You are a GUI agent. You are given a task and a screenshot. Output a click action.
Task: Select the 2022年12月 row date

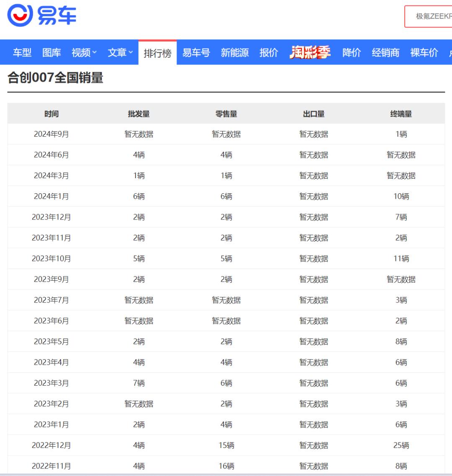point(51,445)
